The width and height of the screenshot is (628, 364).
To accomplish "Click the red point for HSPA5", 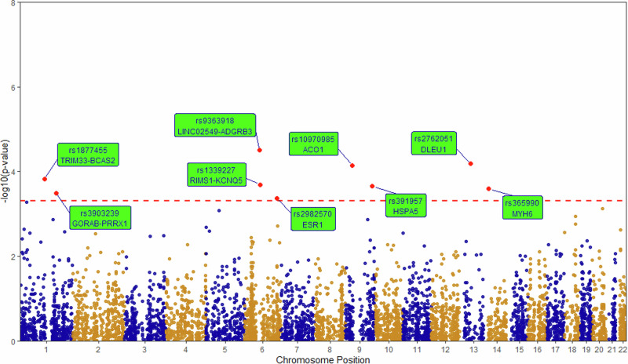I will tap(372, 186).
